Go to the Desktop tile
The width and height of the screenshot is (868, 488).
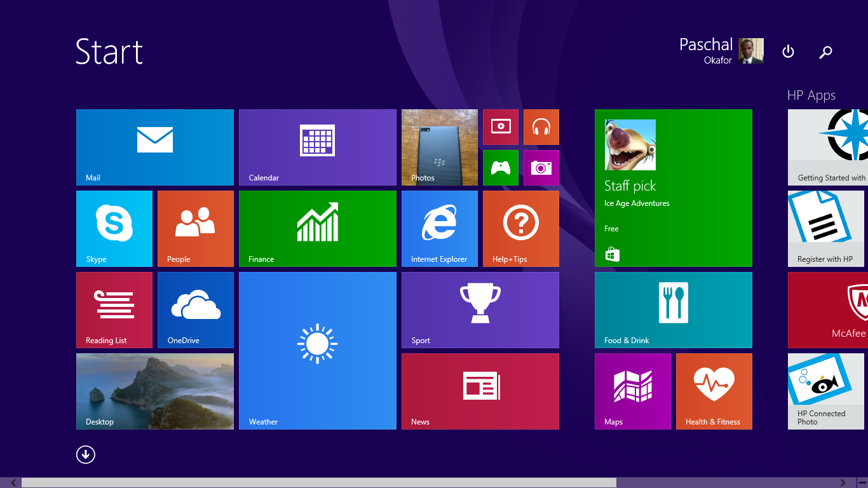[x=155, y=391]
